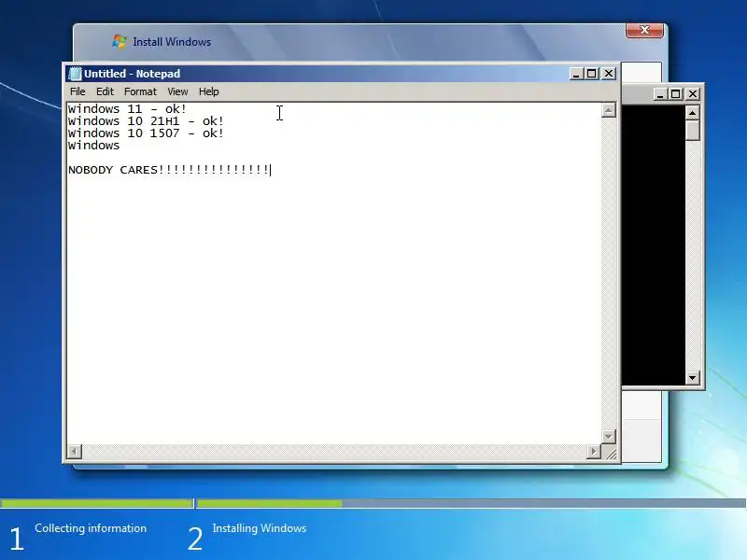Click the line 'Windows 10 1507 - ok!'
747x560 pixels.
(146, 133)
